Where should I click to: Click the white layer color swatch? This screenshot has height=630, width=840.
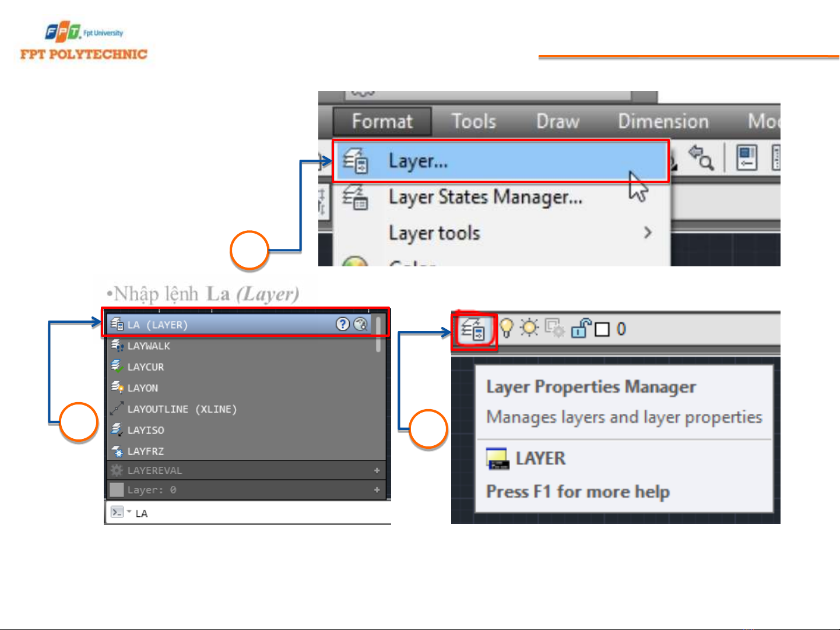602,330
